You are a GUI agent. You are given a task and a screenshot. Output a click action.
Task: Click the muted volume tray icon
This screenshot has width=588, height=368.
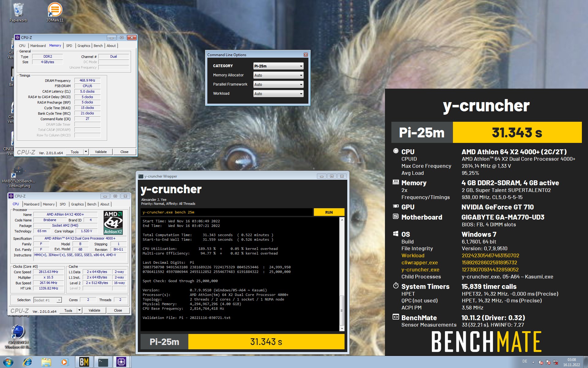(541, 362)
